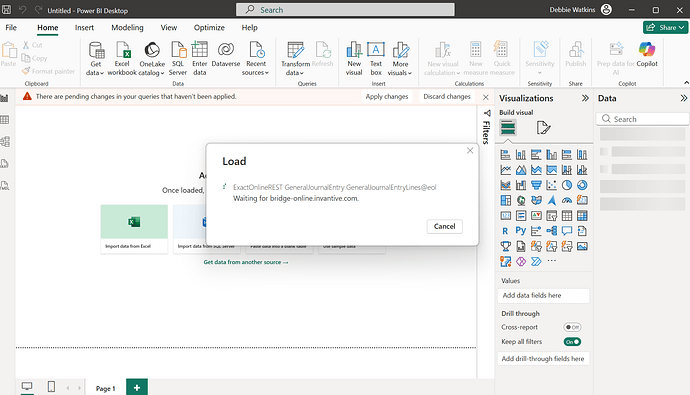Choose Import data from Excel card
The image size is (690, 395).
click(134, 229)
